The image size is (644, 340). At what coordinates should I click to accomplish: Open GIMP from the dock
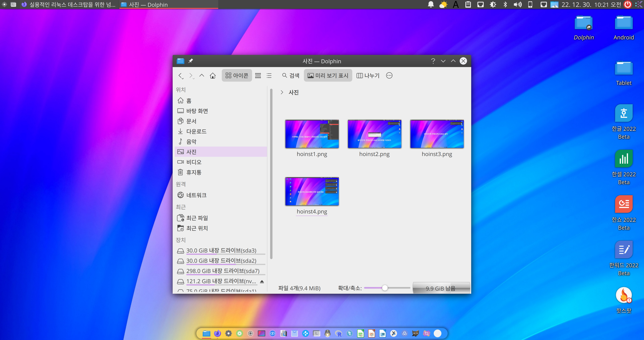[x=416, y=333]
